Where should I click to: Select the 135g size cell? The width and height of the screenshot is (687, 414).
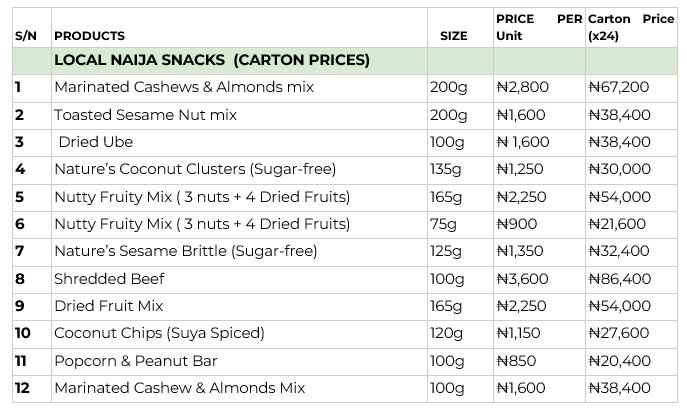[445, 169]
